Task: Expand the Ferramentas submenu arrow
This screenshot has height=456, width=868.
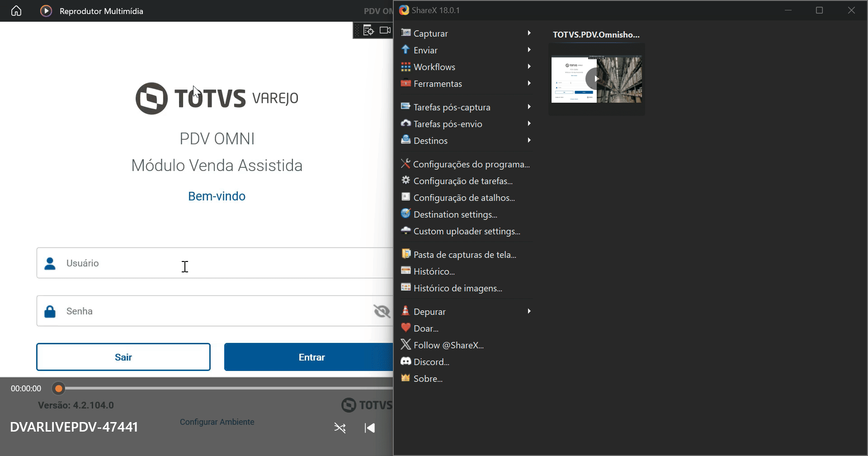Action: pyautogui.click(x=529, y=83)
